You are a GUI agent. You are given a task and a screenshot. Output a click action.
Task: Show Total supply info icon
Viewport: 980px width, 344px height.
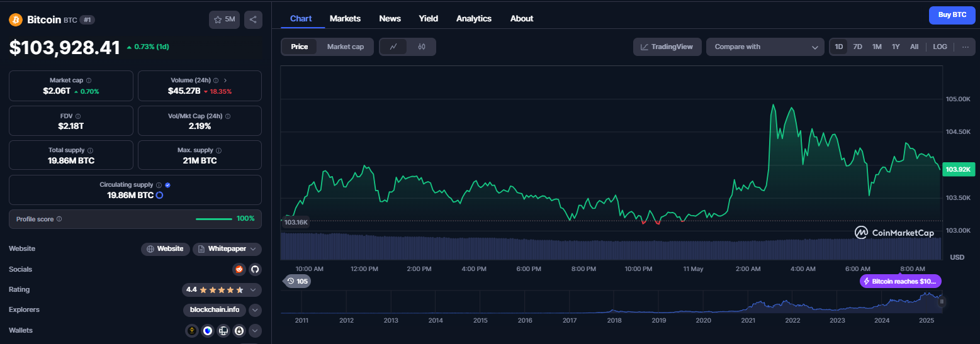coord(91,151)
